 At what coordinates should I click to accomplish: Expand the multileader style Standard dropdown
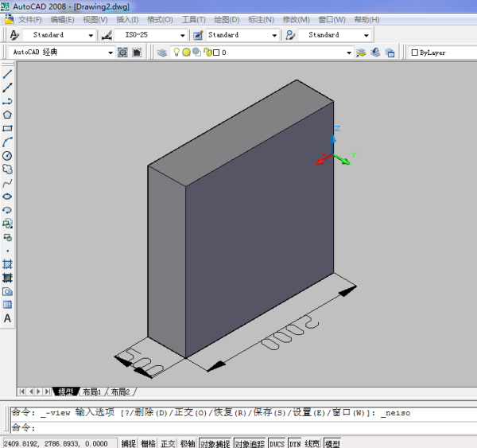coord(366,35)
